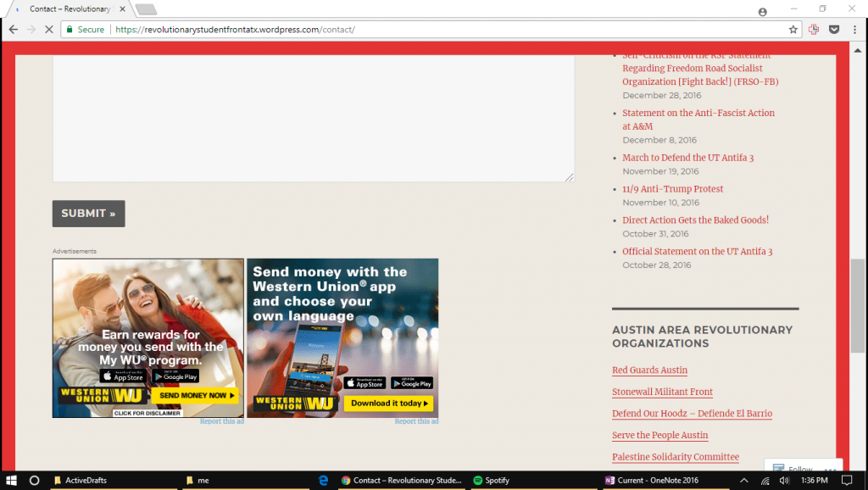Click the page vertical scrollbar thumb
The image size is (868, 490).
[858, 305]
